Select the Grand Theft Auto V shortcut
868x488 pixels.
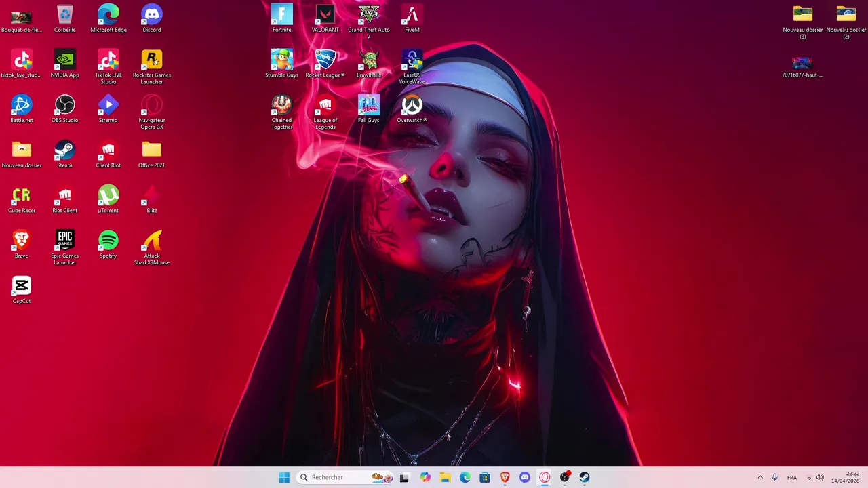[x=369, y=22]
